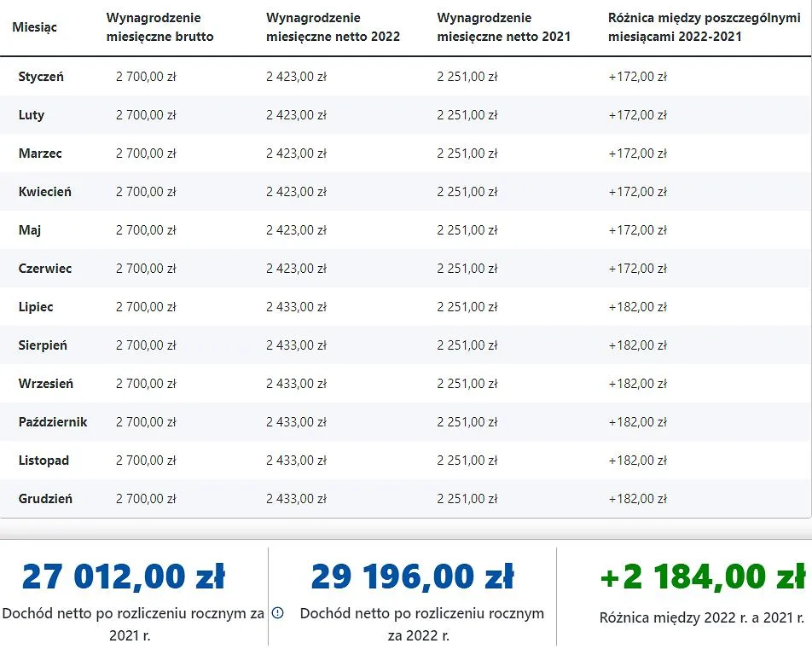
Task: Click the Styczeń row label
Action: click(x=39, y=77)
